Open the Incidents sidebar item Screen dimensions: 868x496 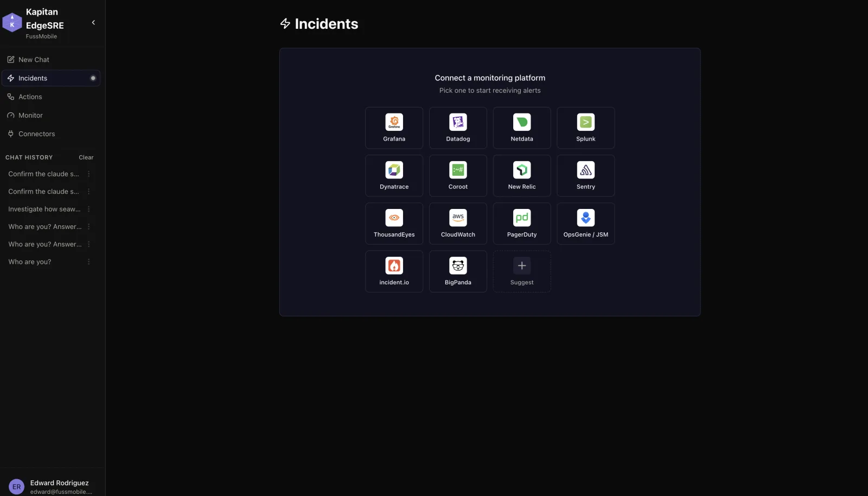pyautogui.click(x=50, y=78)
